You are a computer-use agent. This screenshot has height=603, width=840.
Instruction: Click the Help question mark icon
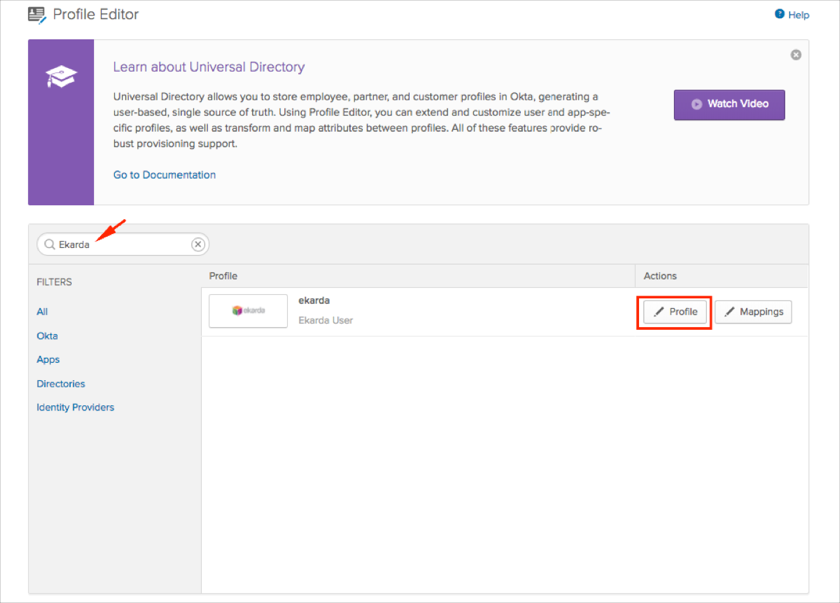click(x=780, y=14)
